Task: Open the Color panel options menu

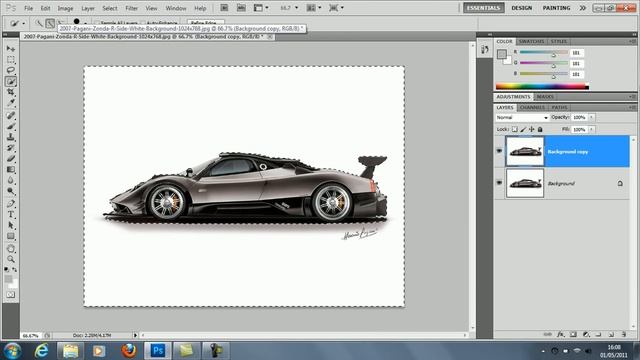Action: 632,42
